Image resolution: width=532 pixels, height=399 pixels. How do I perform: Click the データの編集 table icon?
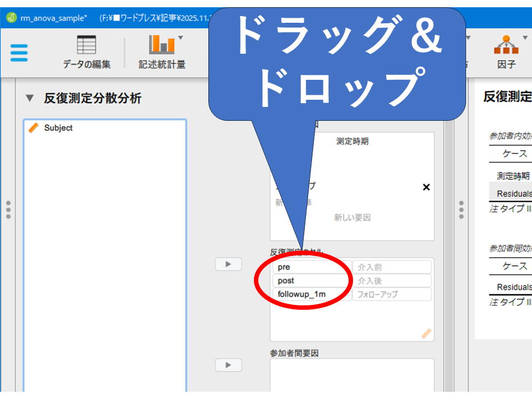[86, 45]
